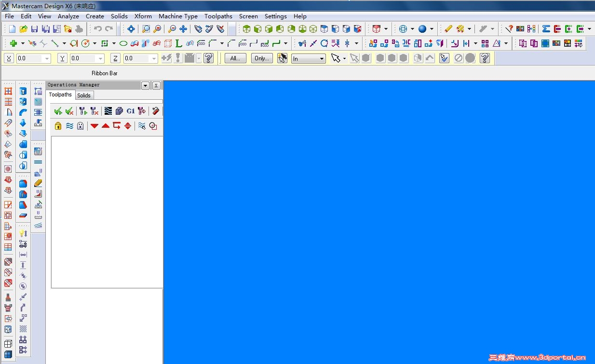Screen dimensions: 595x364
Task: Toggle verify selection checkmark cursor icon
Action: click(x=444, y=58)
